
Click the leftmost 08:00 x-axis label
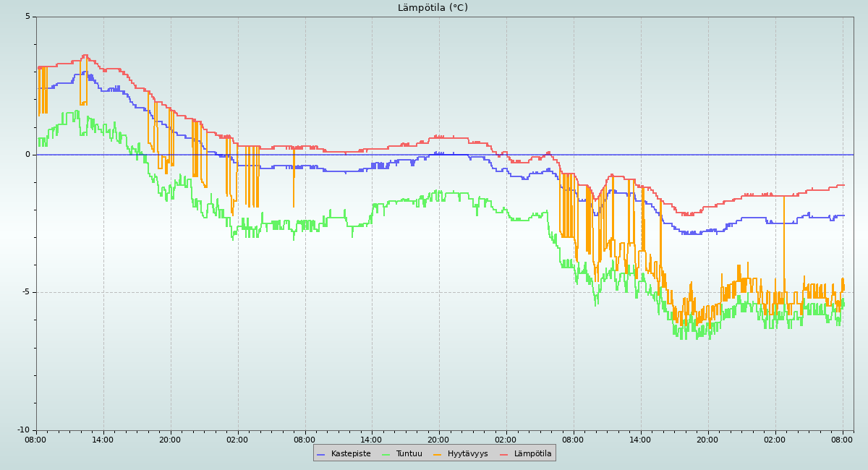pos(35,440)
